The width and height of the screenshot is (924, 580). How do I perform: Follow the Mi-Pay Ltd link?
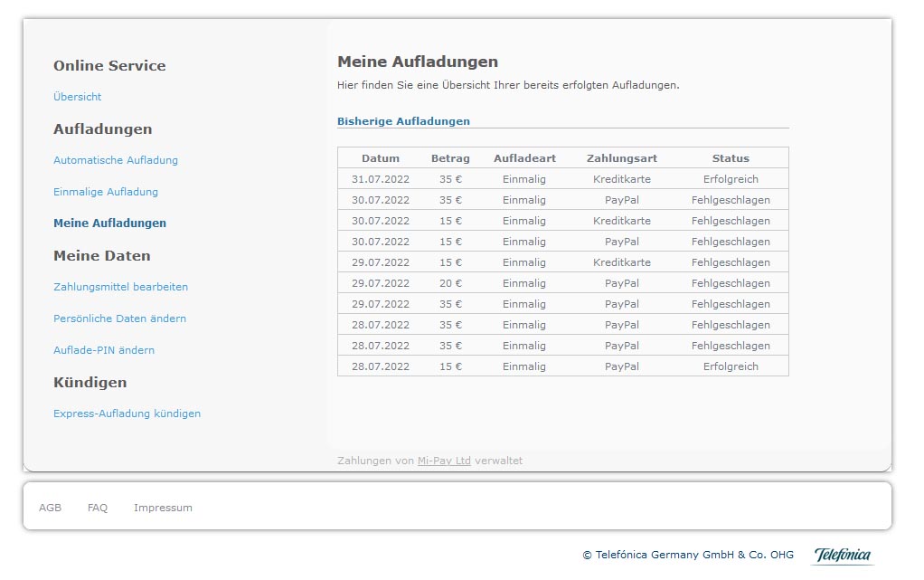tap(444, 461)
